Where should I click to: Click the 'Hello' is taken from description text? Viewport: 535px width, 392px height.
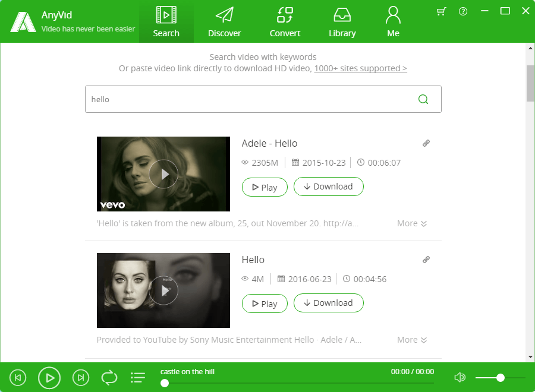point(228,223)
